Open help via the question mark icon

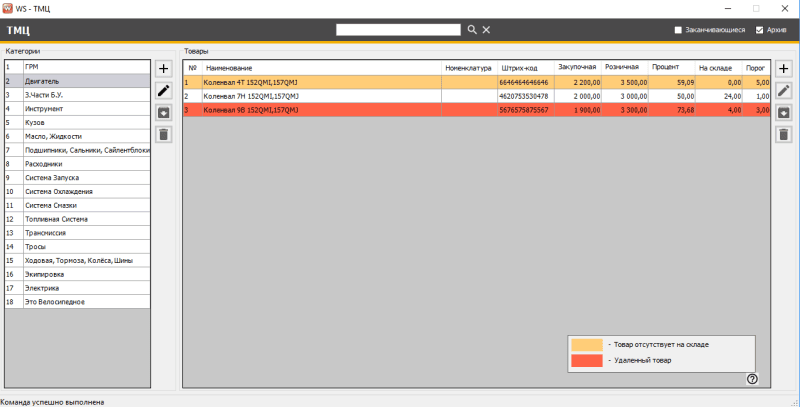[752, 378]
